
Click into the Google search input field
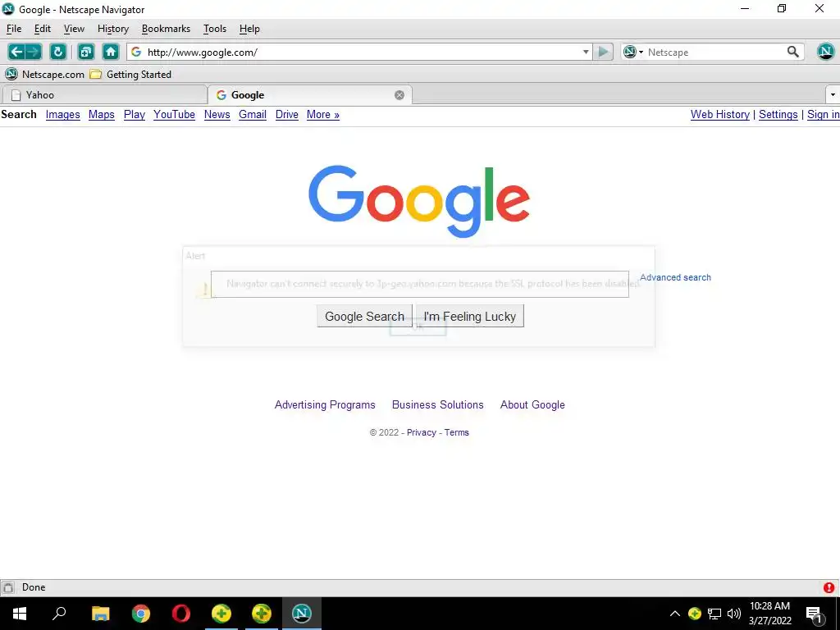point(420,284)
